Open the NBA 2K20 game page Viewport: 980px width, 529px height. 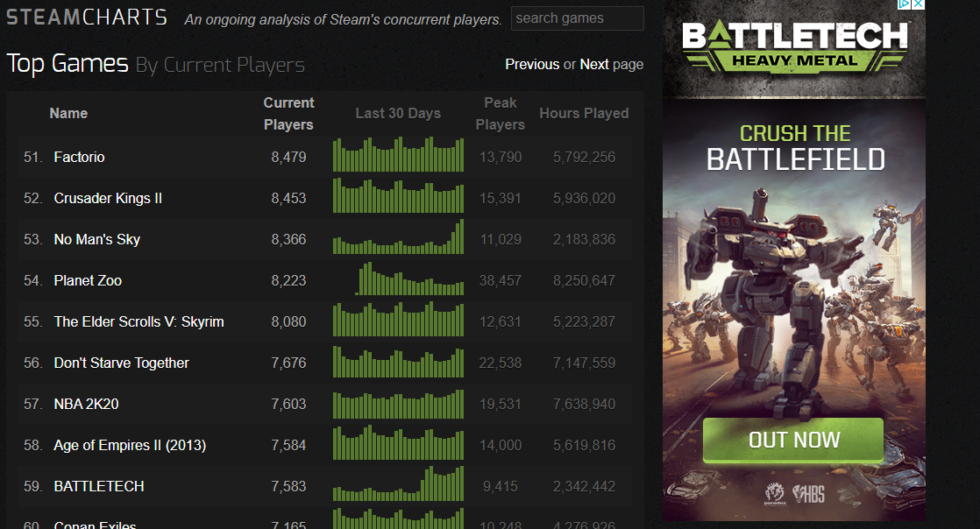(x=86, y=404)
